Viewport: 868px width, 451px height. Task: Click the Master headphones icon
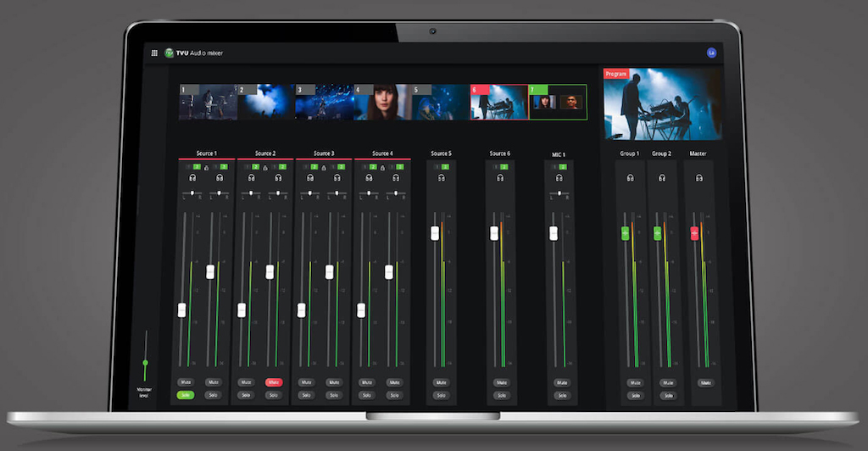tap(699, 178)
